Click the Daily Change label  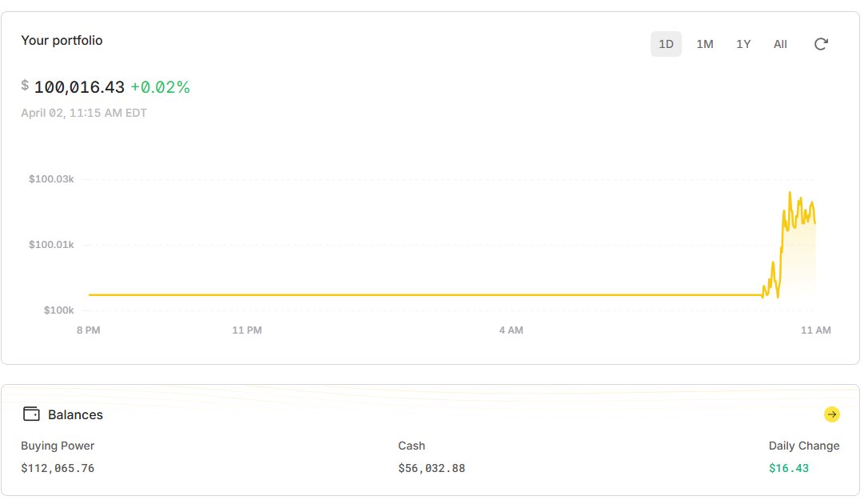(804, 446)
